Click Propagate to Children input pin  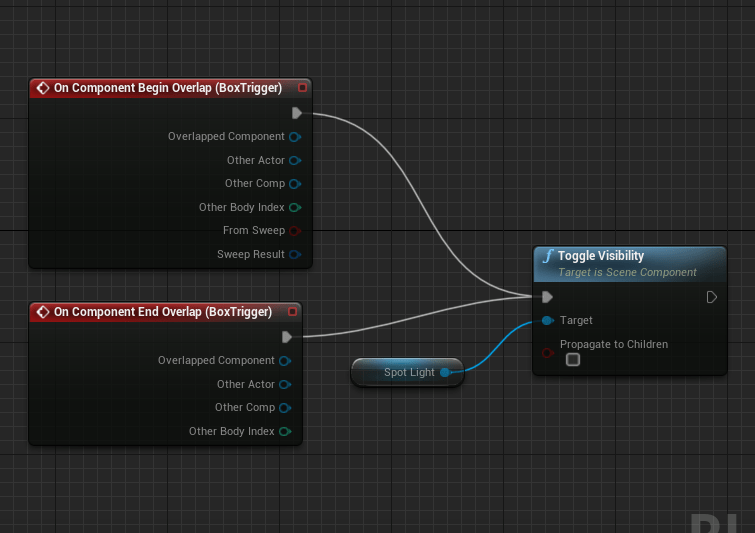tap(546, 352)
